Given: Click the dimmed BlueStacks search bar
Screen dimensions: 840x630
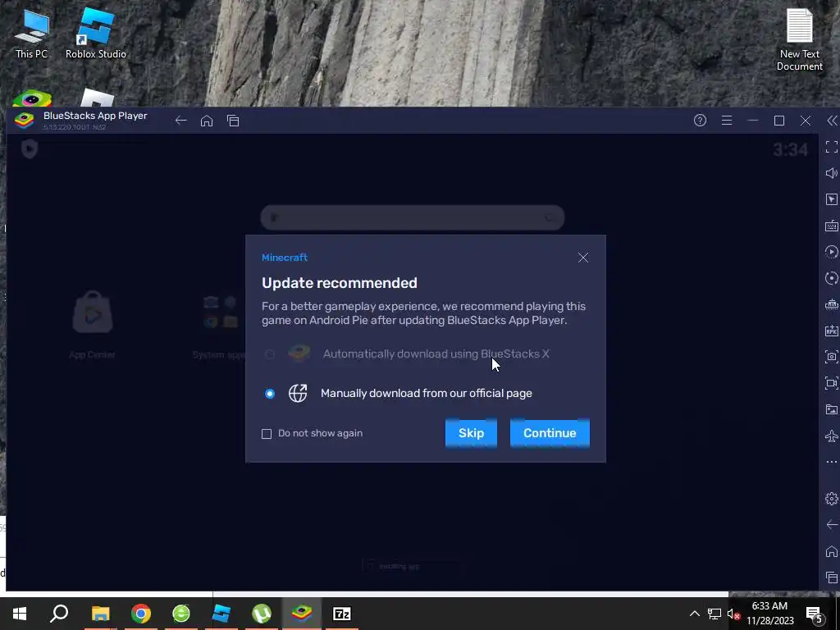Looking at the screenshot, I should (x=413, y=217).
